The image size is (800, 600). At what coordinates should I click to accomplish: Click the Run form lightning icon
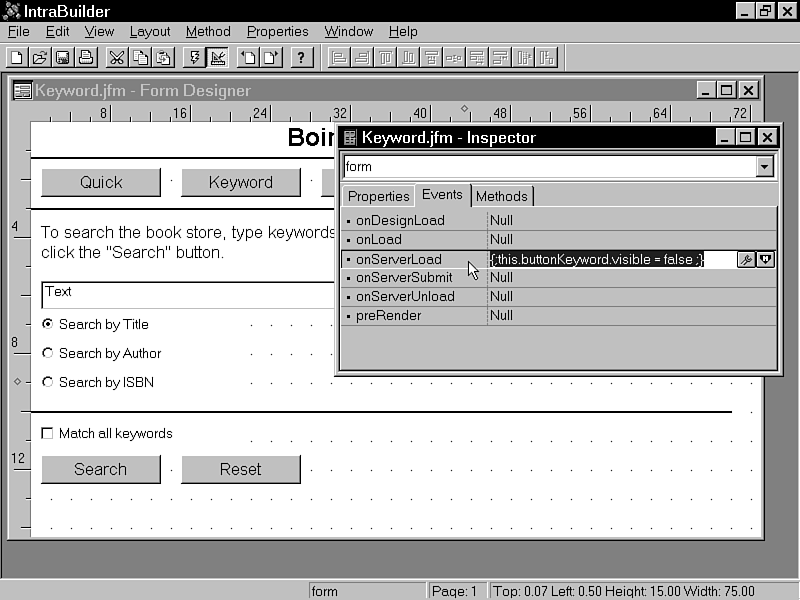coord(195,57)
